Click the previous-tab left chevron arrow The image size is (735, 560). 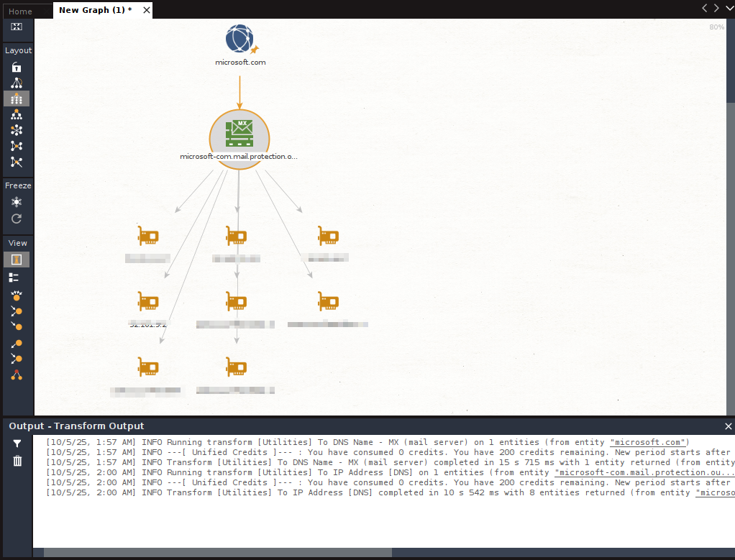coord(705,8)
